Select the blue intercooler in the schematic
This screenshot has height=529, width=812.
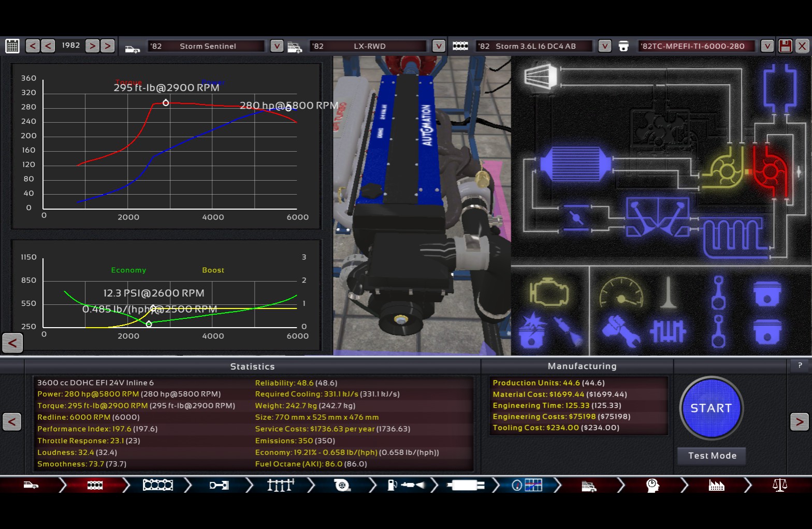tap(575, 164)
